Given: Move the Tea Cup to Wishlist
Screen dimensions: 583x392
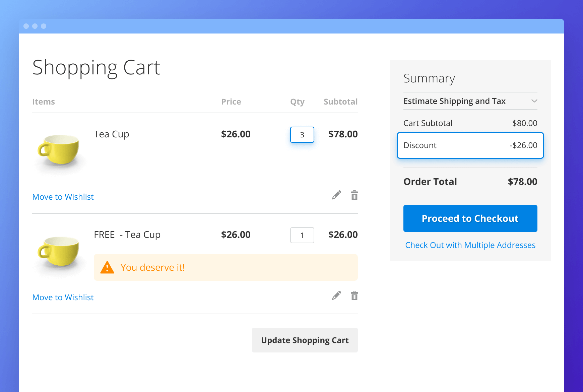Looking at the screenshot, I should click(x=63, y=197).
